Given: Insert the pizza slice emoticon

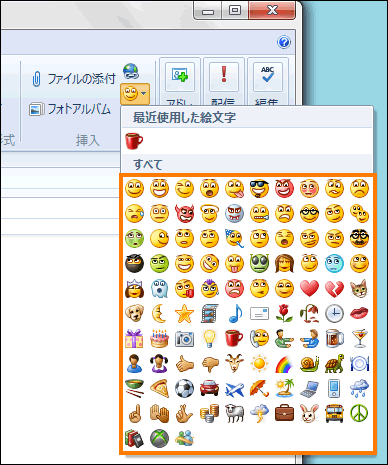Looking at the screenshot, I should tap(159, 388).
